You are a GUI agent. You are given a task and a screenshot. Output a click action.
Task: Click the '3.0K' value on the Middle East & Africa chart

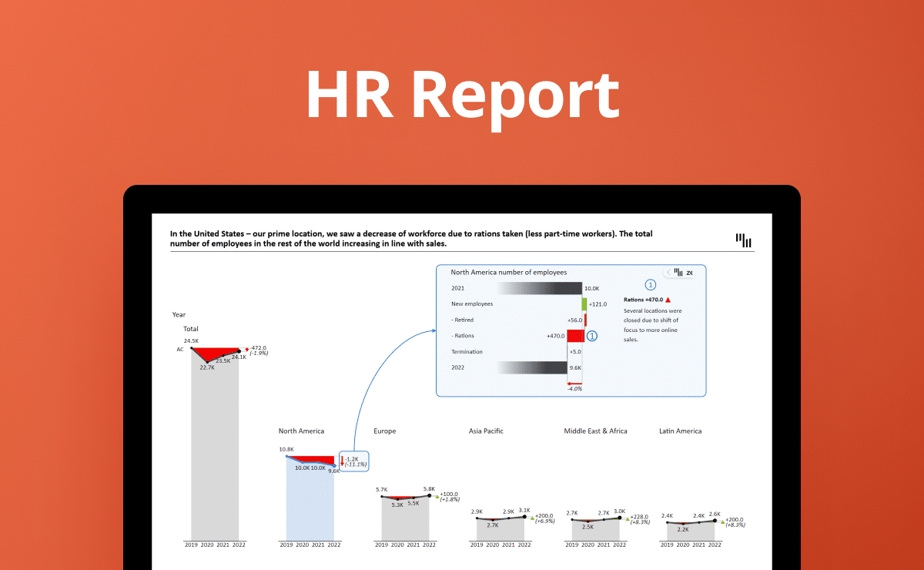point(620,511)
